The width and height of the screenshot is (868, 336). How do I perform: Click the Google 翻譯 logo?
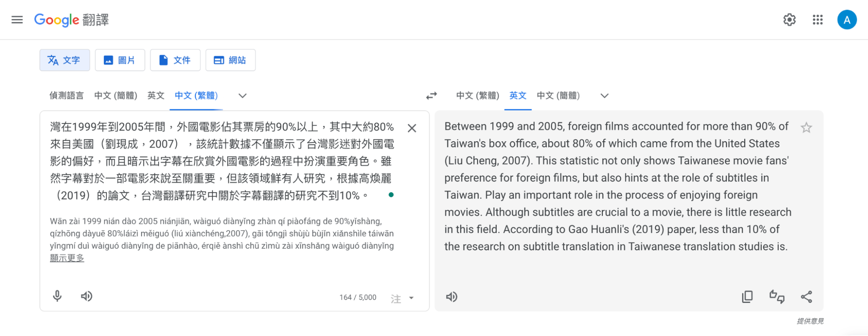click(72, 20)
